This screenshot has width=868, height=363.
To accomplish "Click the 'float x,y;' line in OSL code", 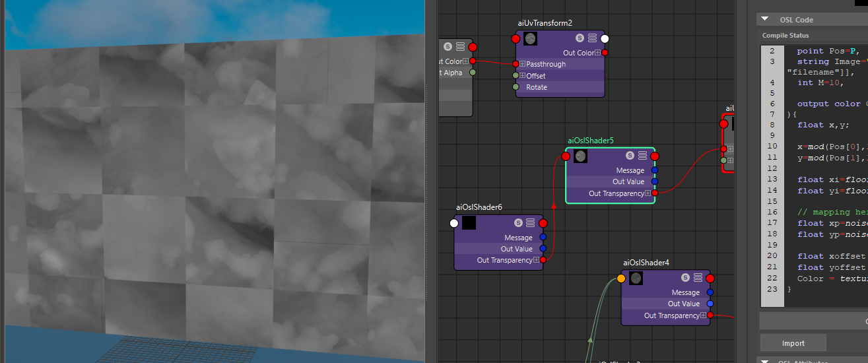I will coord(822,125).
